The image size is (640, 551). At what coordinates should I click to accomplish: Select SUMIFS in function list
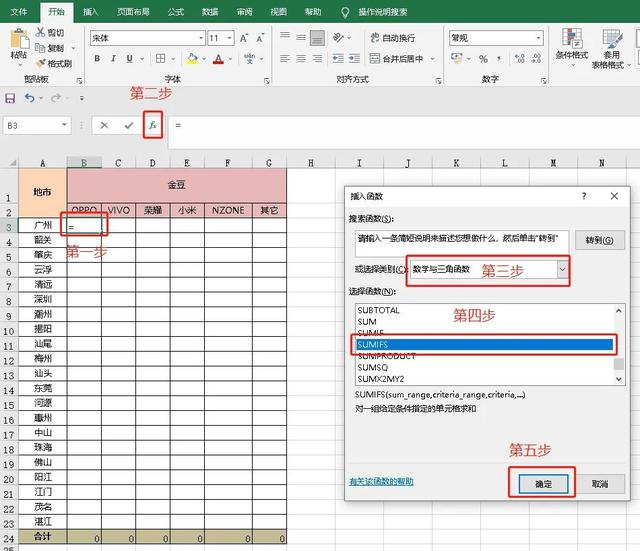(484, 345)
